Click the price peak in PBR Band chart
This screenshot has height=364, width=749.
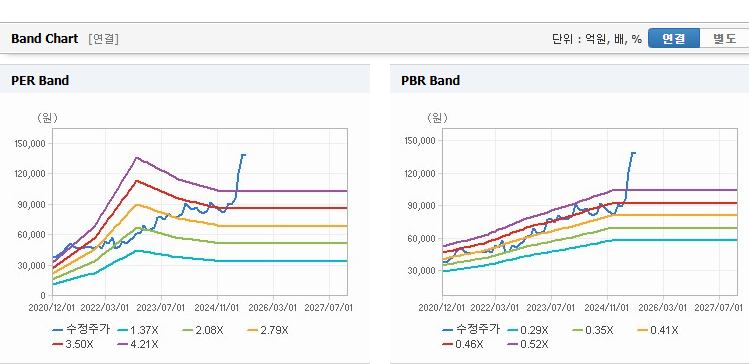633,153
